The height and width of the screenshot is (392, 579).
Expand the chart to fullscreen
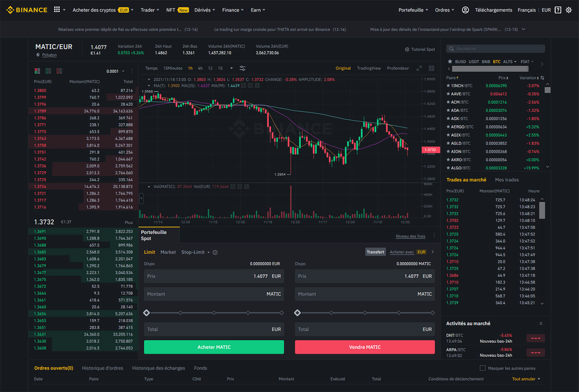pyautogui.click(x=419, y=68)
